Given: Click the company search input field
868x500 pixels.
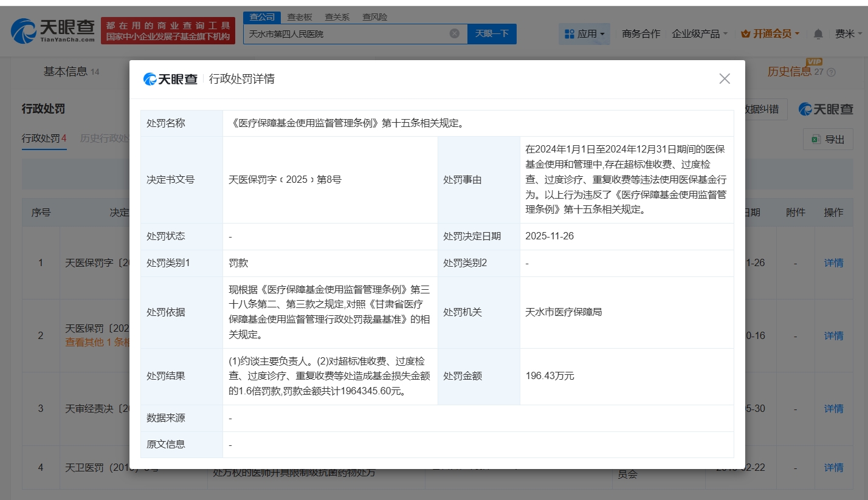Looking at the screenshot, I should click(x=346, y=34).
